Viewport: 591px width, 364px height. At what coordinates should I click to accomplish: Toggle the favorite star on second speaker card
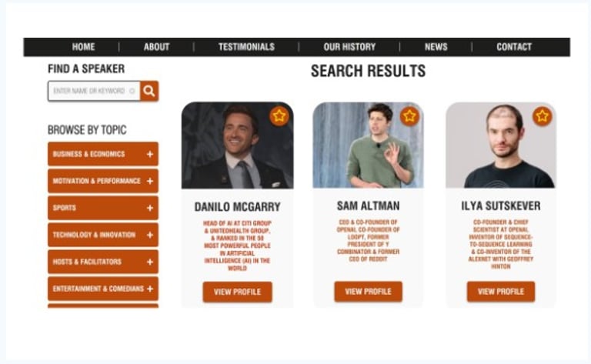click(409, 116)
